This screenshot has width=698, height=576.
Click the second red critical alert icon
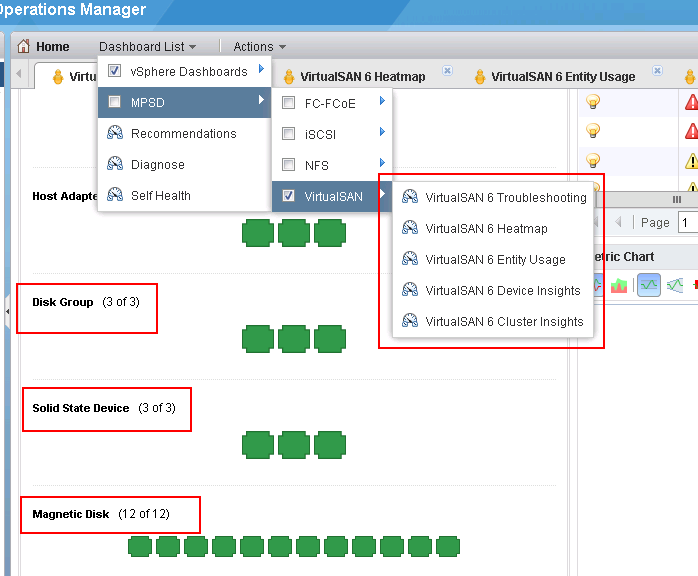point(691,131)
